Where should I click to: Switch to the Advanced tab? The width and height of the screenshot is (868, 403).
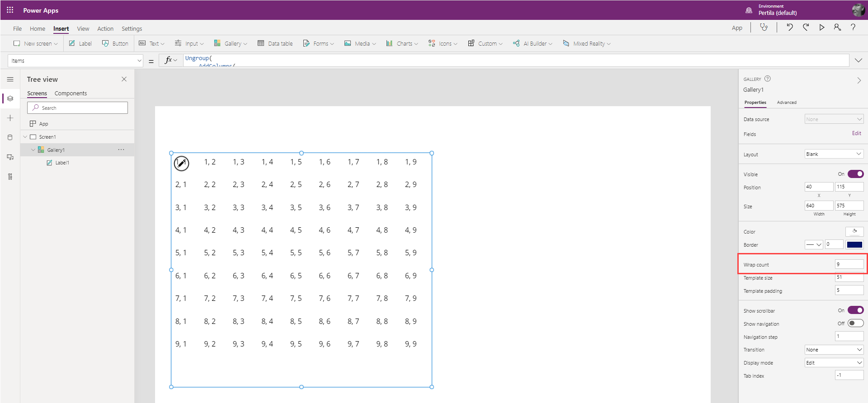pos(787,103)
